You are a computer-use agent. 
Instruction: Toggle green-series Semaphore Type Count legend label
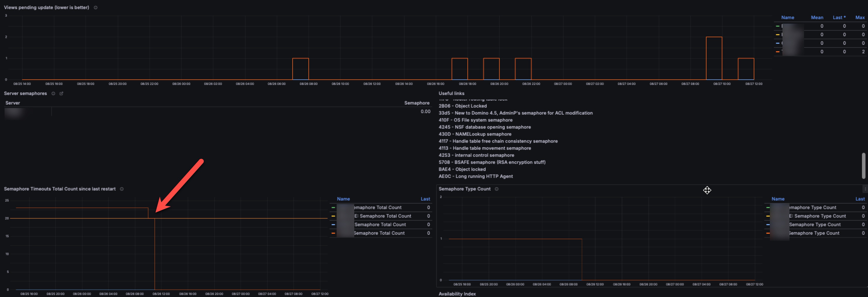(812, 208)
